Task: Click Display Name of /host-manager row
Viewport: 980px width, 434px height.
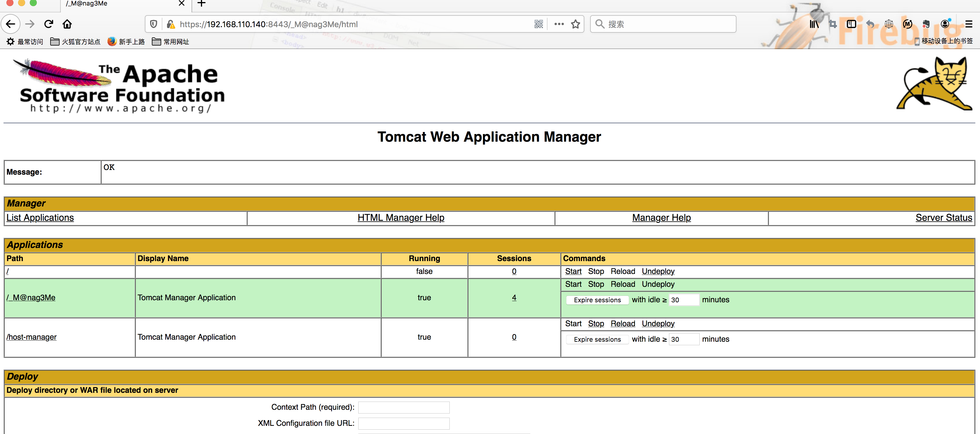Action: (186, 337)
